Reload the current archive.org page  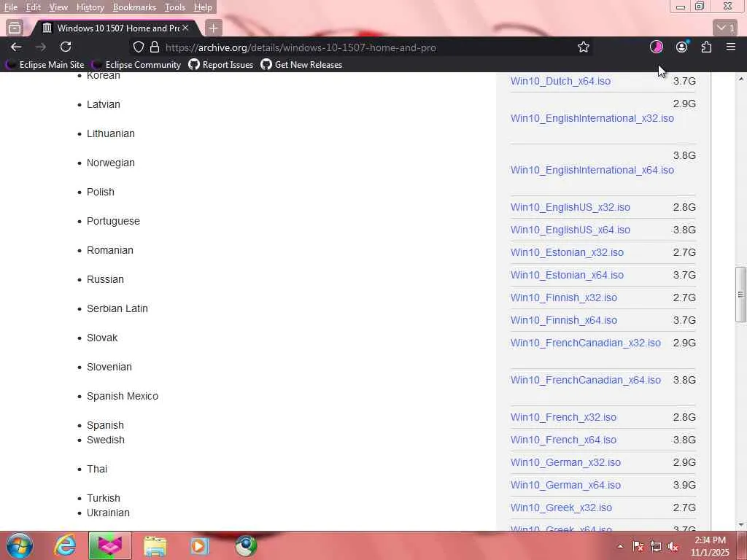[66, 47]
